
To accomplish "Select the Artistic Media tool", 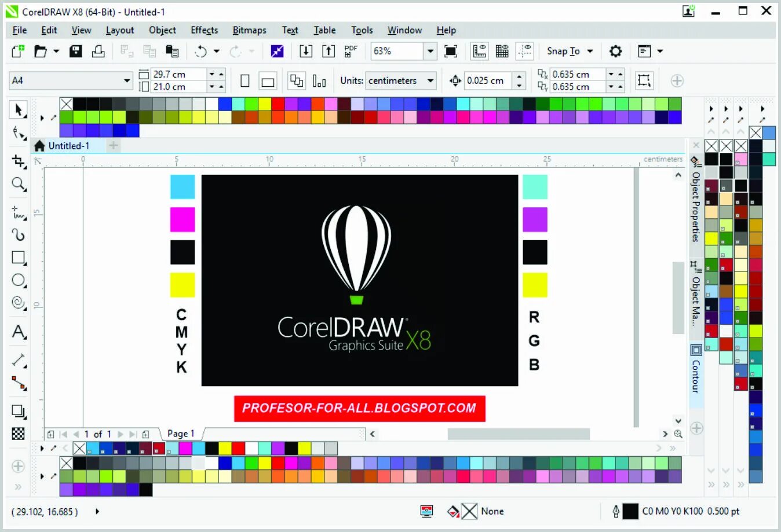I will coord(19,234).
